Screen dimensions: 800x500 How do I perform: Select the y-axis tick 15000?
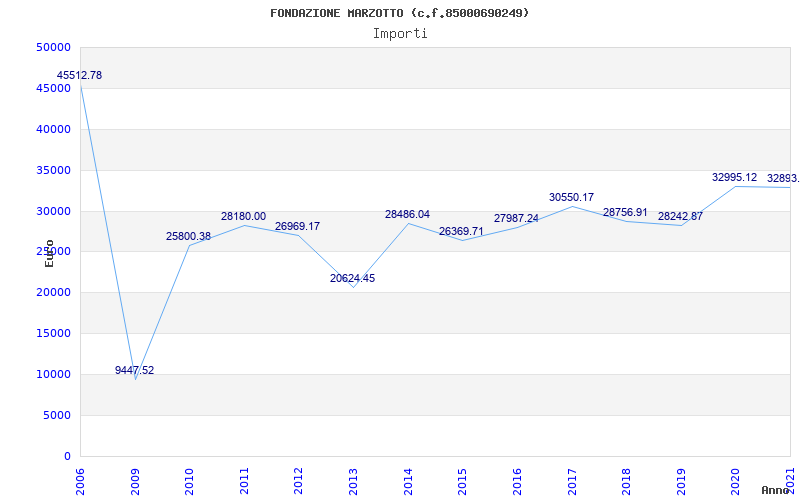pyautogui.click(x=53, y=333)
